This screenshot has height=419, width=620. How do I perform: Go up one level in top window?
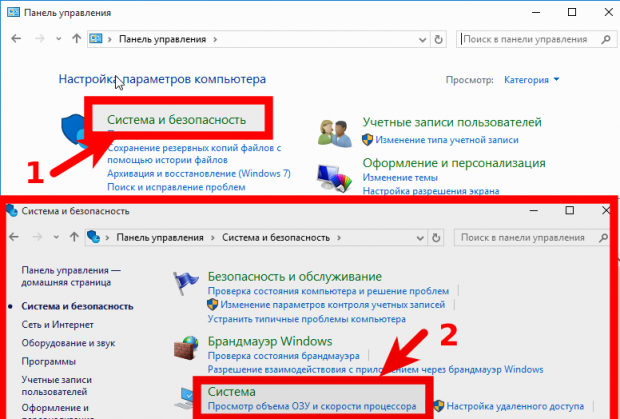click(x=76, y=39)
